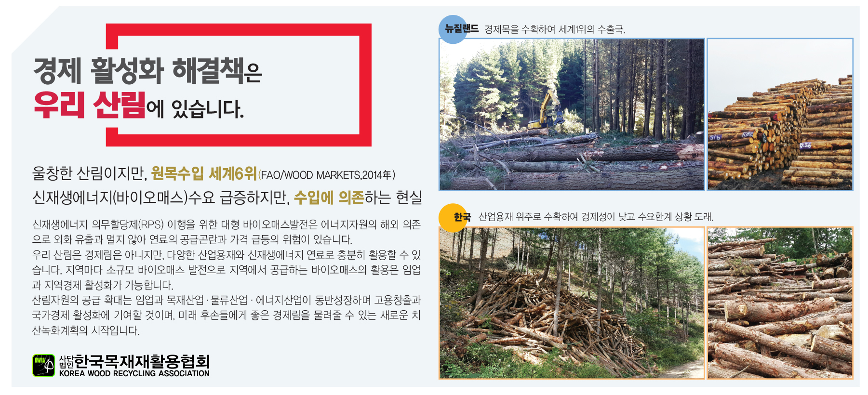Click the 신재생에너지 의무할당제(RPS) body paragraph

227,232
